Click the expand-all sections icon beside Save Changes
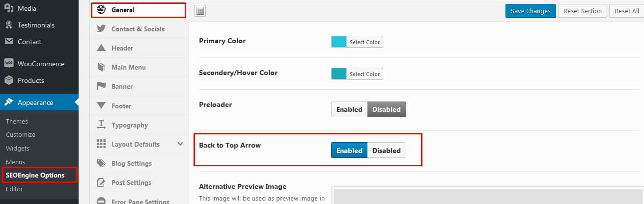Screen dimensions: 644x204 tap(200, 11)
